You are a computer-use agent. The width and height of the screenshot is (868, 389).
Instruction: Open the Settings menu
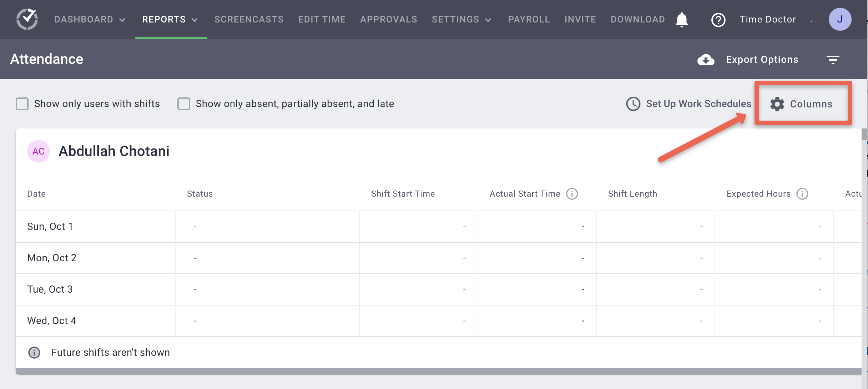tap(455, 19)
